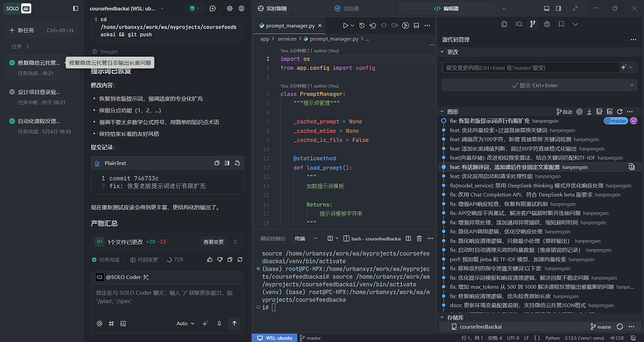The height and width of the screenshot is (342, 644).
Task: Open run options dropdown arrow
Action: [352, 25]
